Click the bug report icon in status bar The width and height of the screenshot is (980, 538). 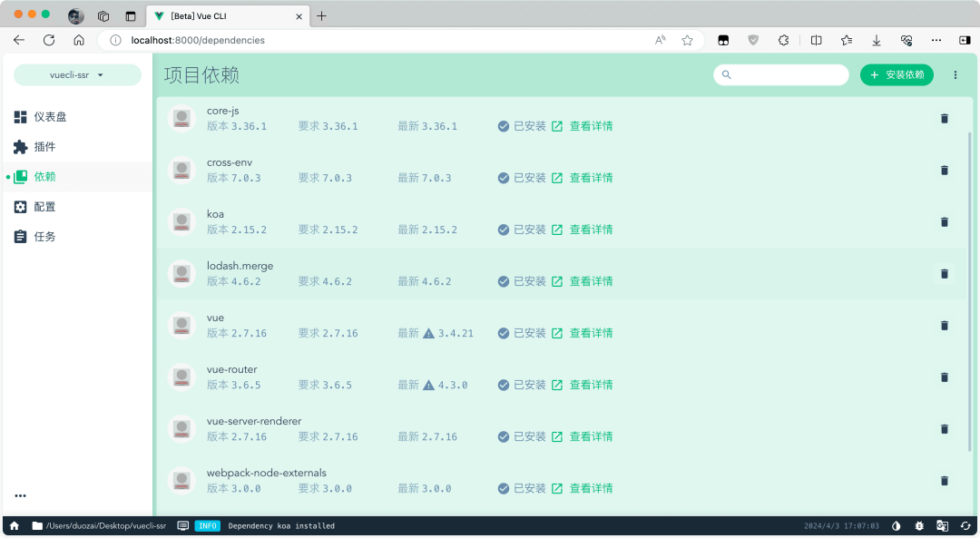[x=918, y=526]
